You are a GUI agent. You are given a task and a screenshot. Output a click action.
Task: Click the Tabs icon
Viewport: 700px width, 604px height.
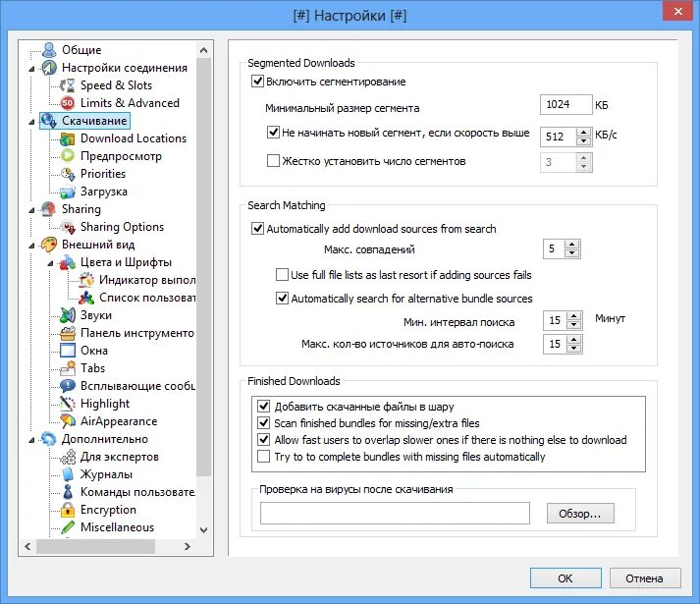[x=68, y=368]
